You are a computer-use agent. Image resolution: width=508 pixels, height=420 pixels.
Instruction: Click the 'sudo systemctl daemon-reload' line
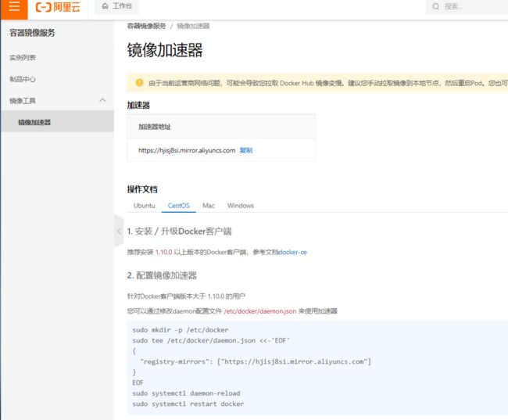click(186, 393)
